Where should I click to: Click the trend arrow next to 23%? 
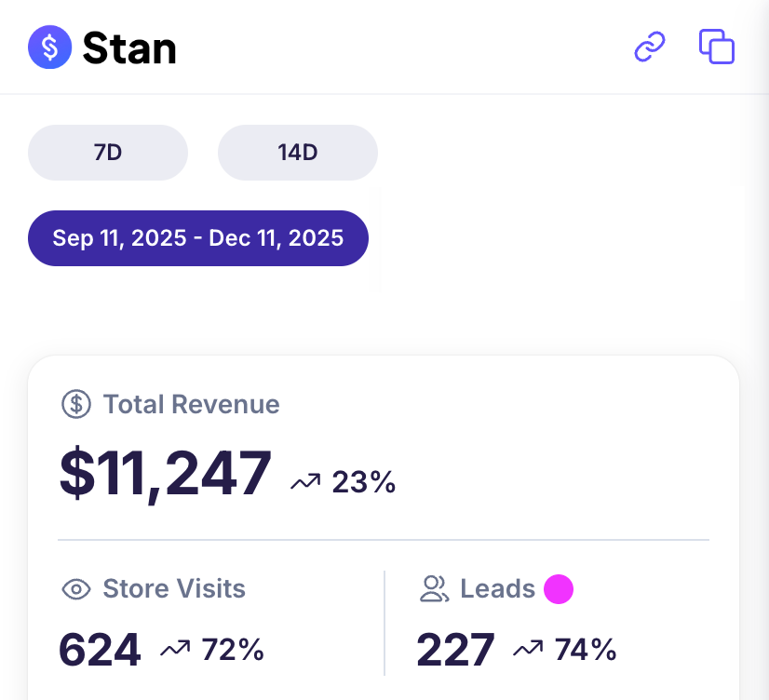304,480
